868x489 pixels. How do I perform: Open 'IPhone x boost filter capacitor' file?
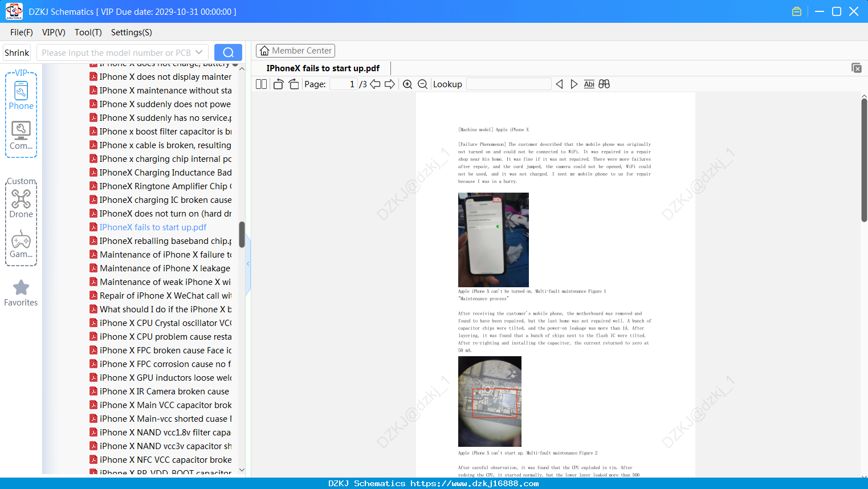(x=161, y=132)
